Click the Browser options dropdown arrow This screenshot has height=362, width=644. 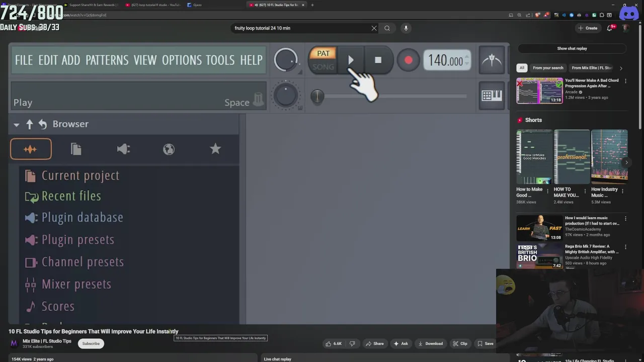click(x=16, y=125)
